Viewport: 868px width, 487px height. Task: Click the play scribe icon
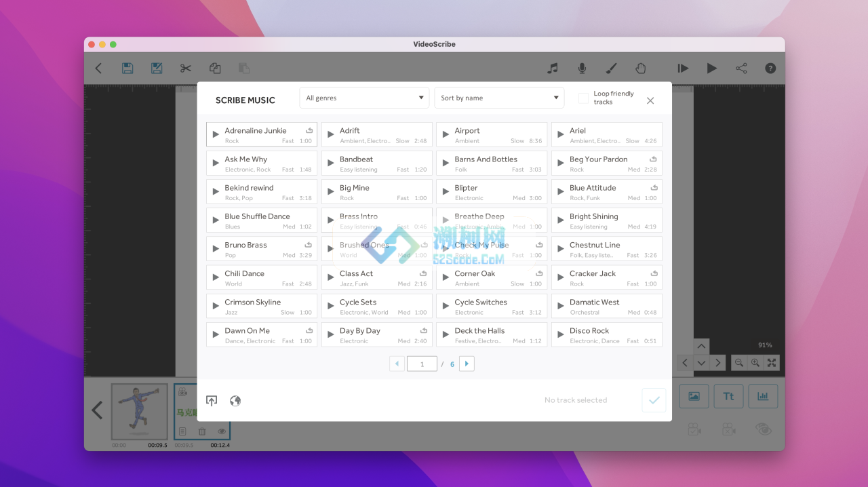click(712, 68)
